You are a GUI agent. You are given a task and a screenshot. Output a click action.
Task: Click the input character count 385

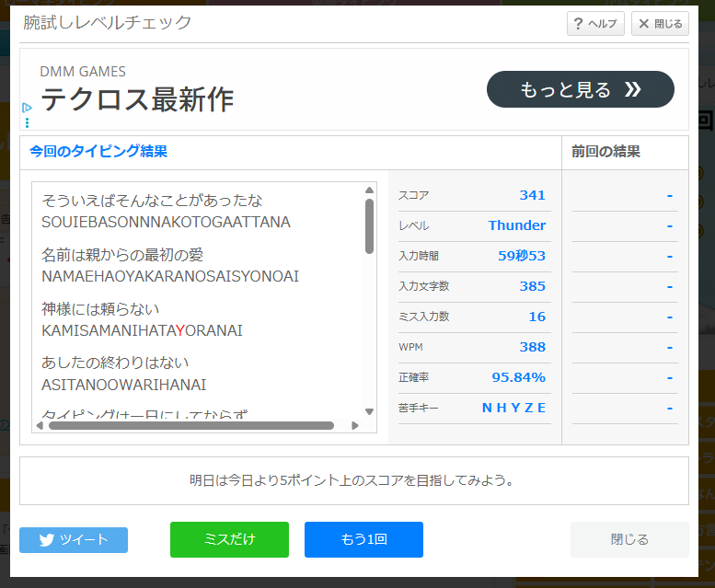point(532,286)
